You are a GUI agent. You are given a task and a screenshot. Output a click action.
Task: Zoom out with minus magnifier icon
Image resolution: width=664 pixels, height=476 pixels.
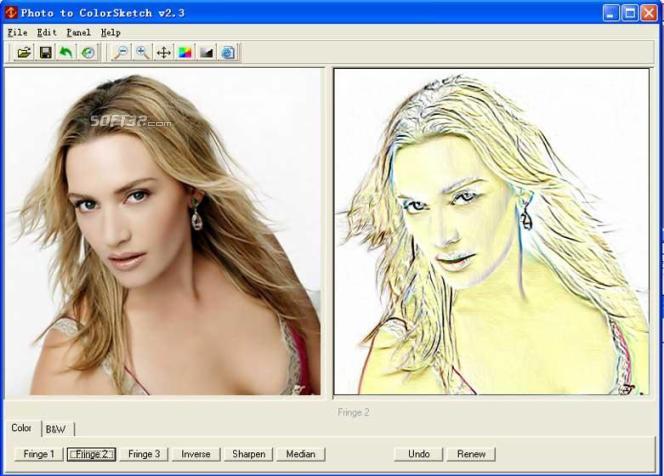tap(122, 53)
